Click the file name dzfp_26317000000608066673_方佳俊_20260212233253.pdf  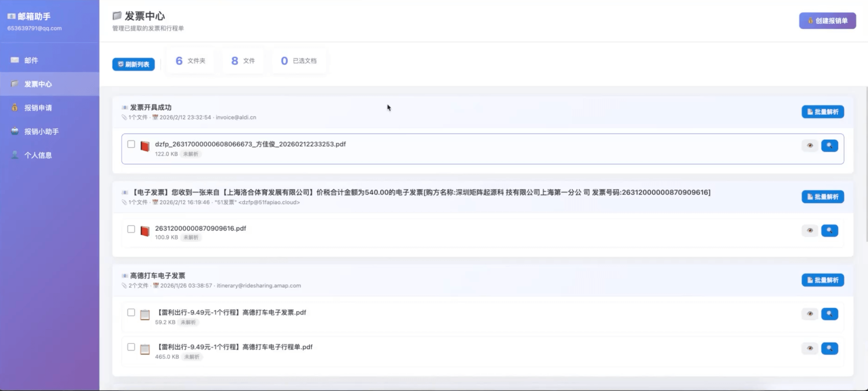[x=250, y=144]
